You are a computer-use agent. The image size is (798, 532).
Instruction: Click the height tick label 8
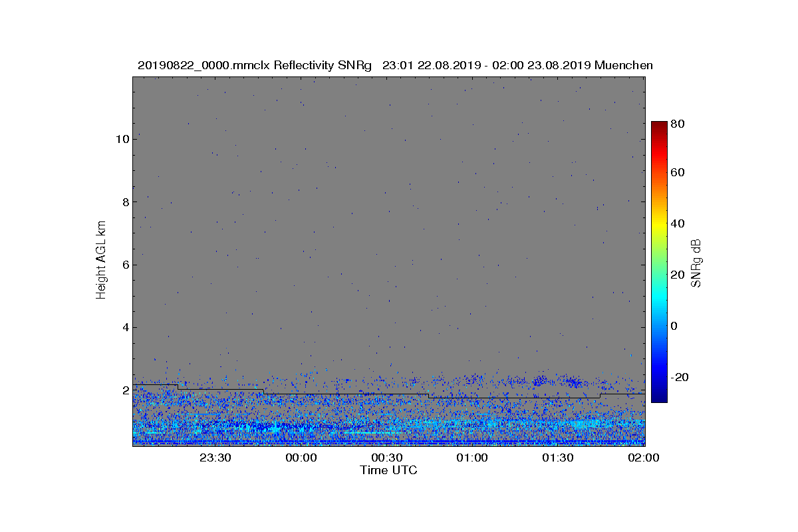point(125,201)
